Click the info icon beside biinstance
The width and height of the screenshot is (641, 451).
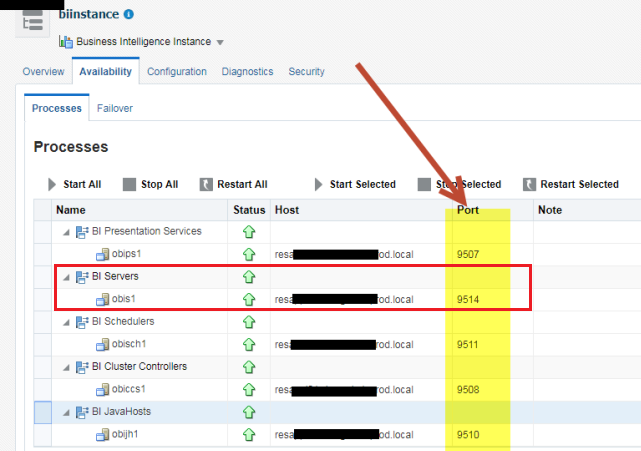[128, 15]
